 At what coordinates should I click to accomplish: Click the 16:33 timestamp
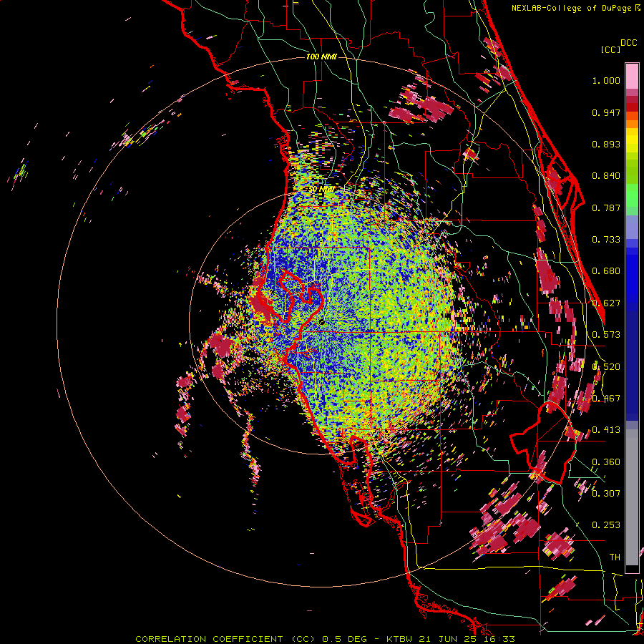tap(499, 639)
